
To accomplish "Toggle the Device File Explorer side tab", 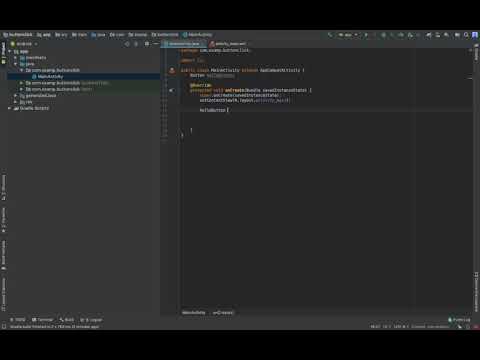I will click(477, 292).
